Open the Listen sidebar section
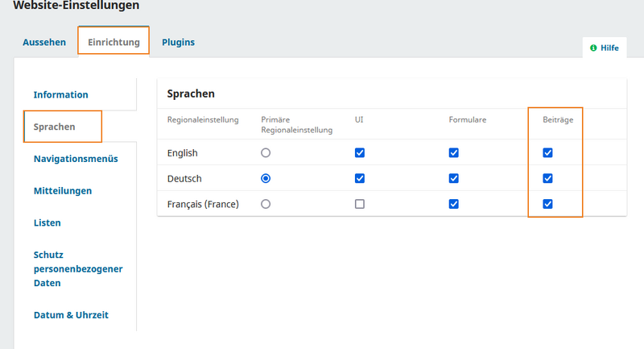Image resolution: width=644 pixels, height=349 pixels. (x=47, y=222)
